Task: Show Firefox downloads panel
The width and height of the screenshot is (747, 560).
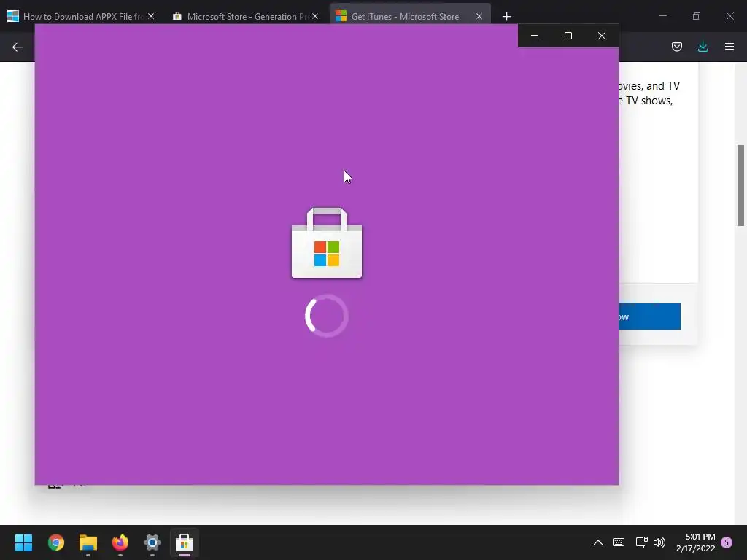Action: 703,47
